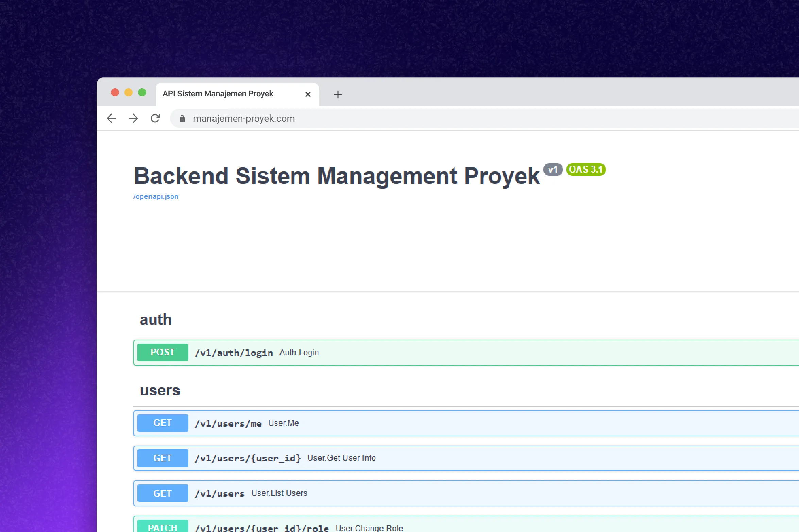Close the API Sistem Manajemen Proyek tab

[308, 94]
